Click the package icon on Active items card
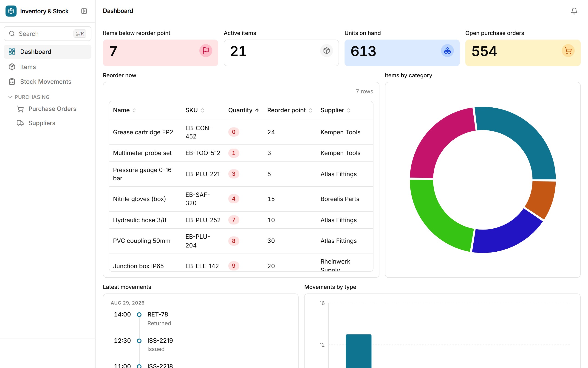This screenshot has height=368, width=588. coord(327,51)
